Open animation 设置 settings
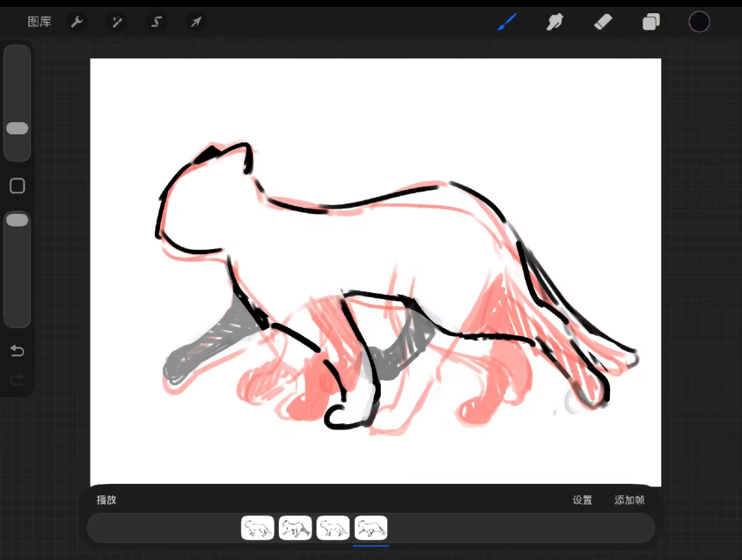Screen dimensions: 742x560 (582, 500)
